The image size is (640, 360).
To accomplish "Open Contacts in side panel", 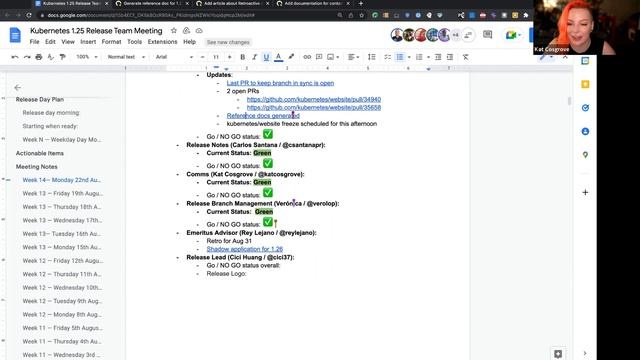I will [x=585, y=131].
